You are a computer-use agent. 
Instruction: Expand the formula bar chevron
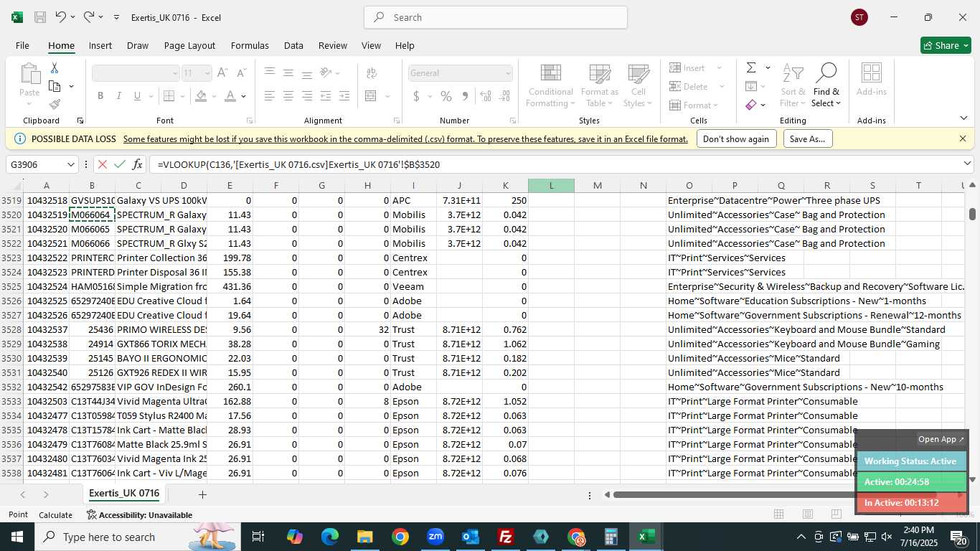[966, 164]
